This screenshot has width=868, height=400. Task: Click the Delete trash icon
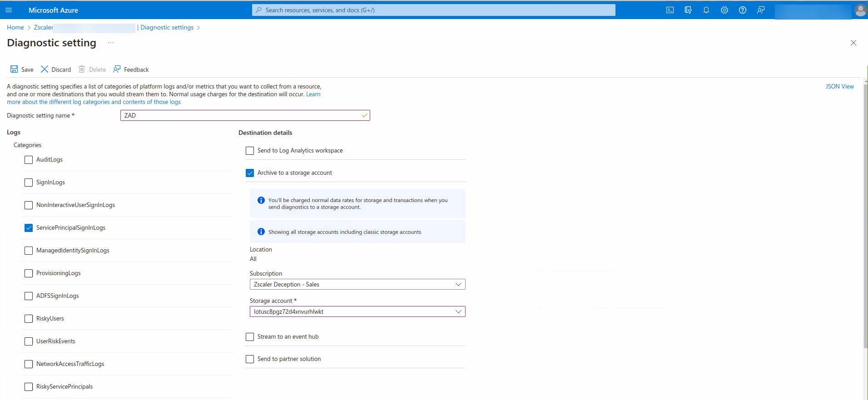(82, 69)
